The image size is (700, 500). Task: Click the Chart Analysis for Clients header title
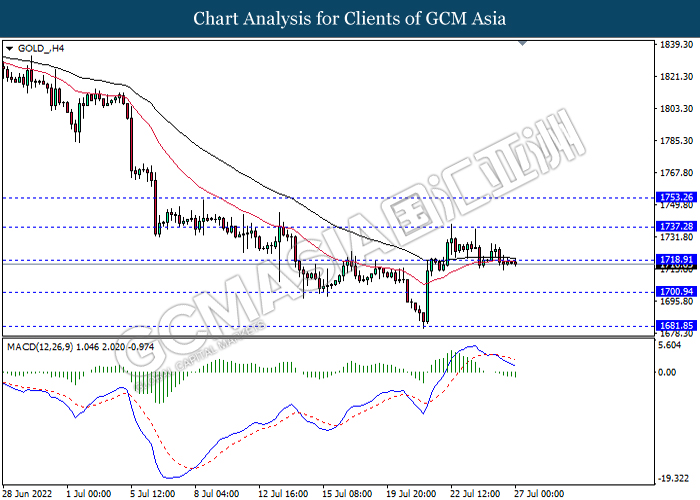(x=350, y=19)
